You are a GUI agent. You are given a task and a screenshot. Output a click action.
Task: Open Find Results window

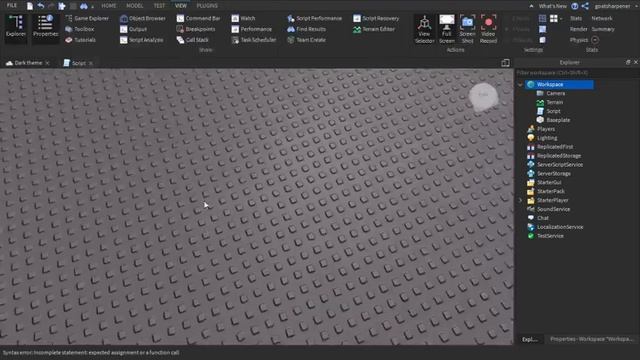click(307, 29)
